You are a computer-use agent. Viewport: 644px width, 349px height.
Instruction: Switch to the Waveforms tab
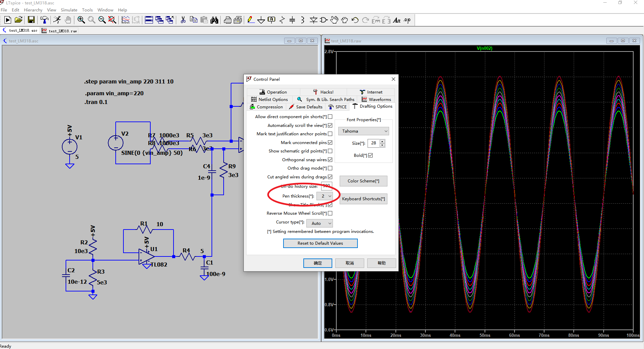coord(376,100)
